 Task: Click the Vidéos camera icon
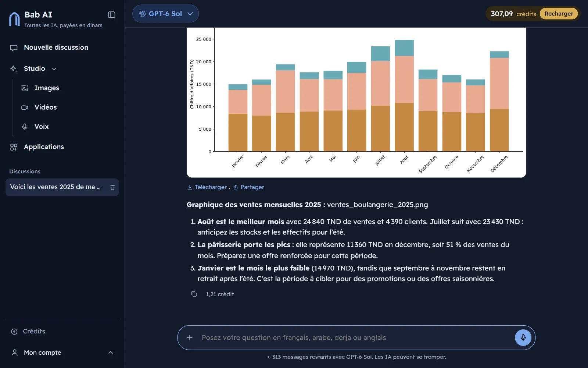[25, 107]
